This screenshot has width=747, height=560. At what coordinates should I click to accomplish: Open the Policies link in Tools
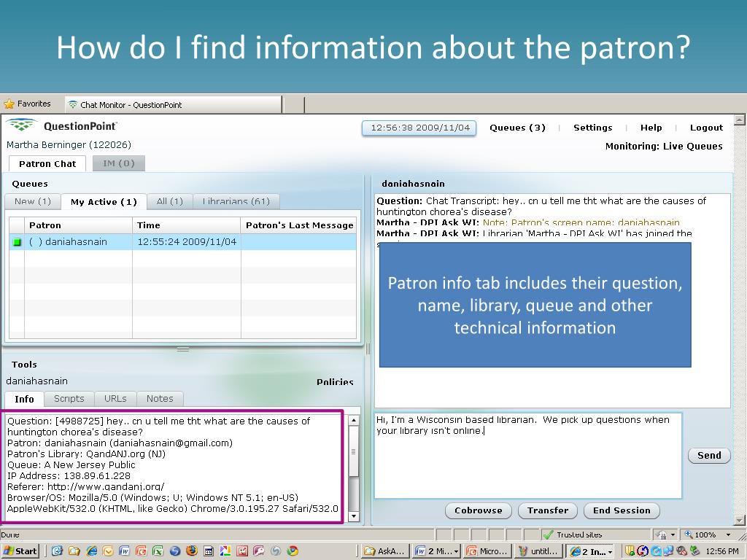335,382
